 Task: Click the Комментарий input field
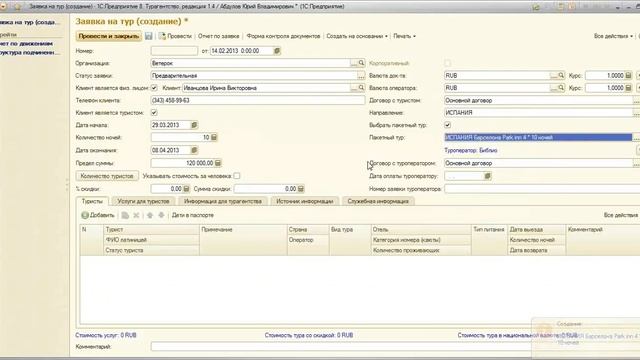pos(341,347)
